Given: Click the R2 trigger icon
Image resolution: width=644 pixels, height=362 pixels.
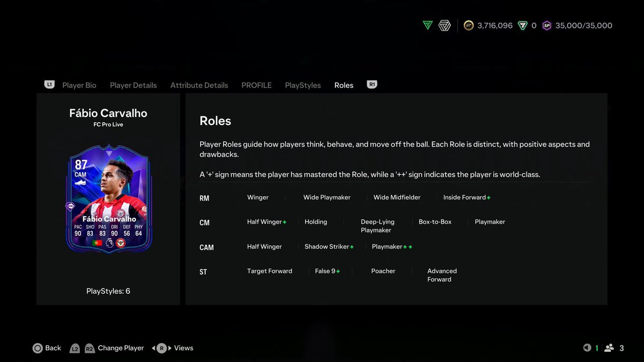Looking at the screenshot, I should point(90,348).
